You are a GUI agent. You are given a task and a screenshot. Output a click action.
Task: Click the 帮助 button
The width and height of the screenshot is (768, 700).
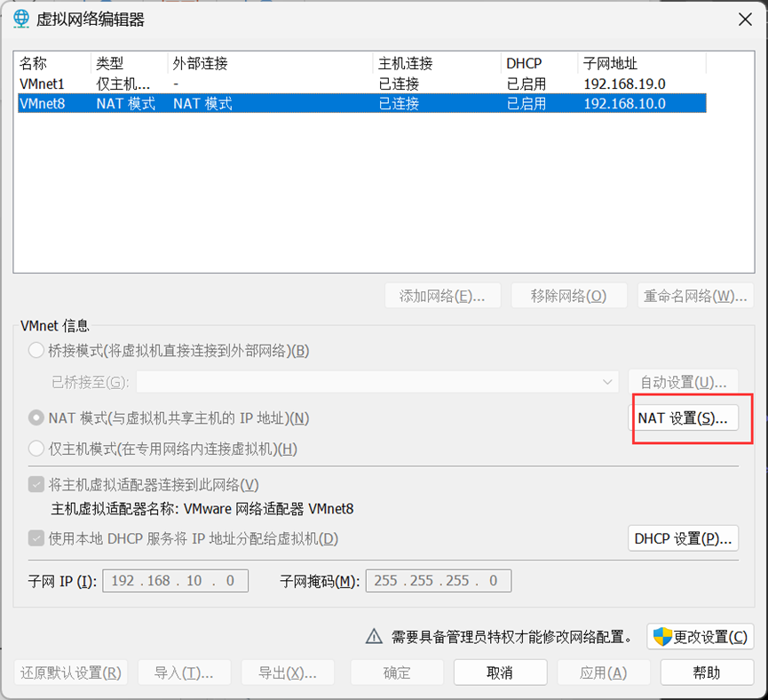(707, 672)
